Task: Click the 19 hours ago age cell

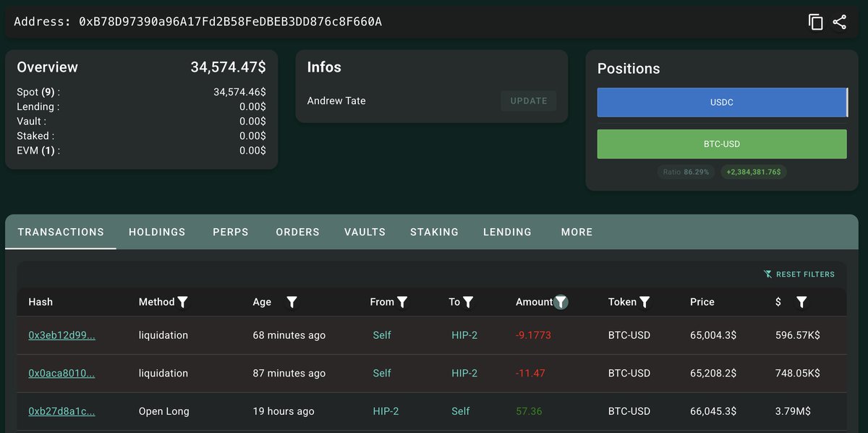Action: pos(284,411)
